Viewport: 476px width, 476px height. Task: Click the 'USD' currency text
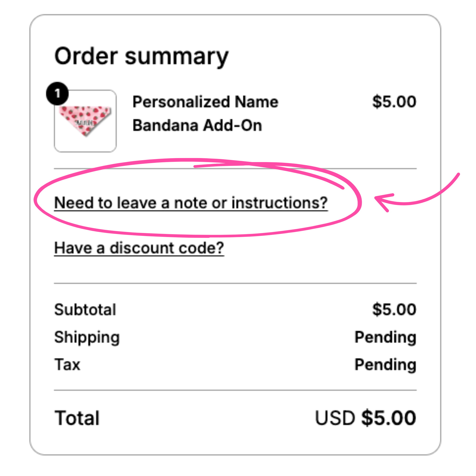(x=335, y=418)
